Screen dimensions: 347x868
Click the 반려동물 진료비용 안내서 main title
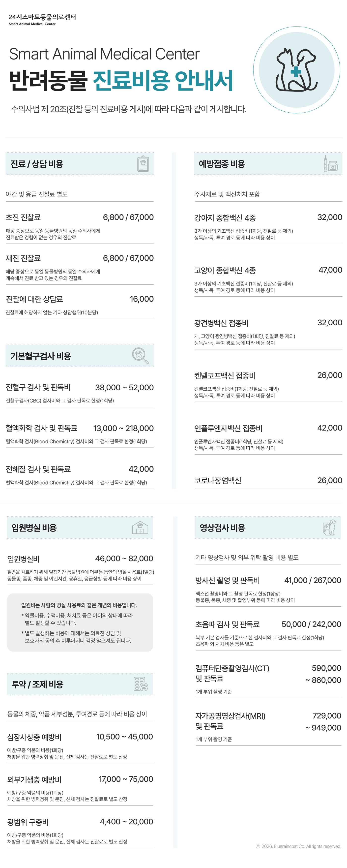click(121, 81)
